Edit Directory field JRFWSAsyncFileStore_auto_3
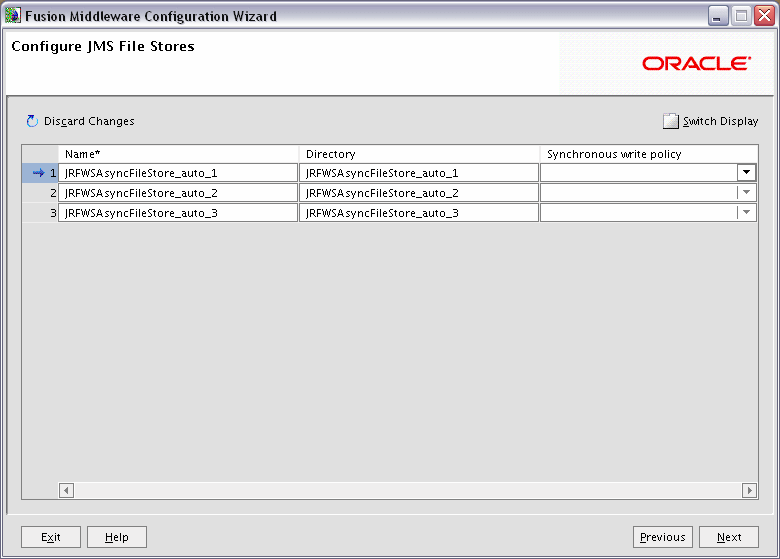 pyautogui.click(x=419, y=212)
